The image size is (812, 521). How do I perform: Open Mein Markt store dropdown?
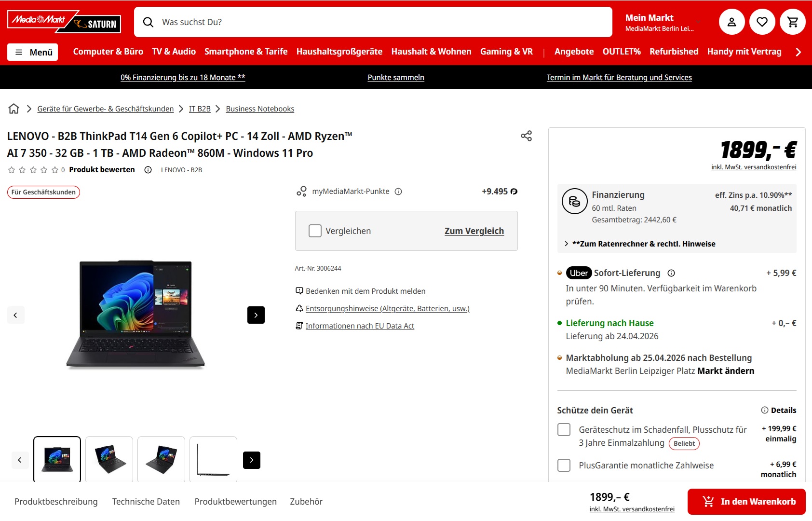coord(663,22)
